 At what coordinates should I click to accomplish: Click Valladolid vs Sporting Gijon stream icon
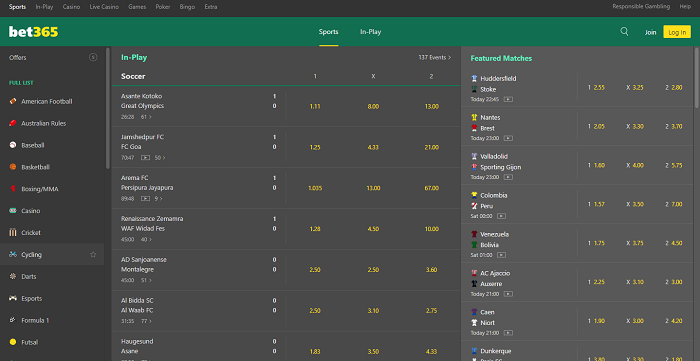point(508,177)
